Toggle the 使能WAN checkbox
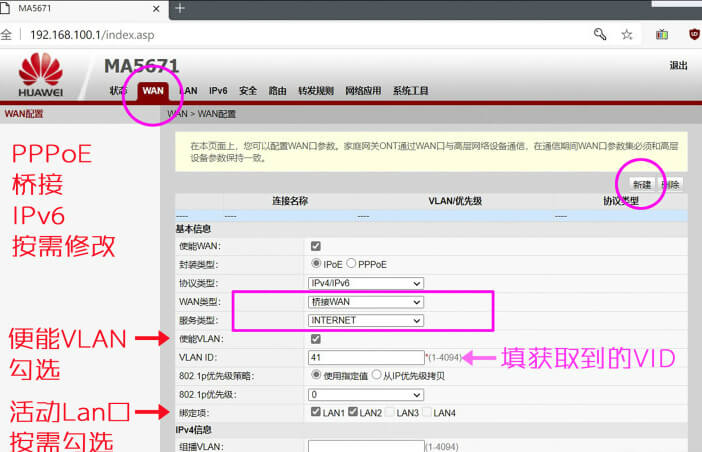 pyautogui.click(x=316, y=246)
